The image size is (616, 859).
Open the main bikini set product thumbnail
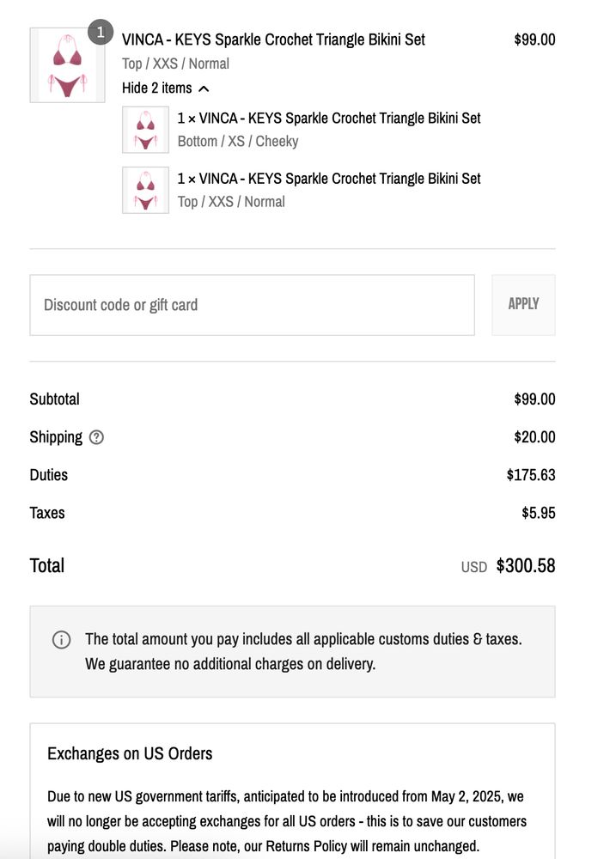(67, 65)
